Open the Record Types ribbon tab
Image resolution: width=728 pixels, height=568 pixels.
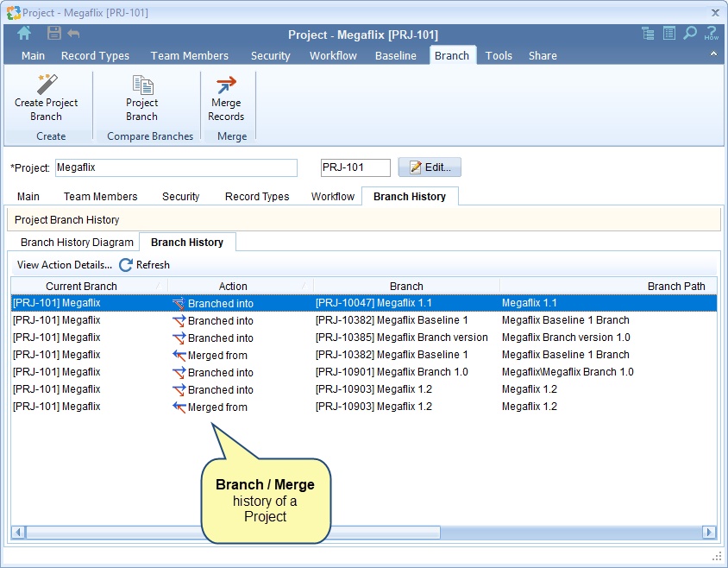pos(95,56)
